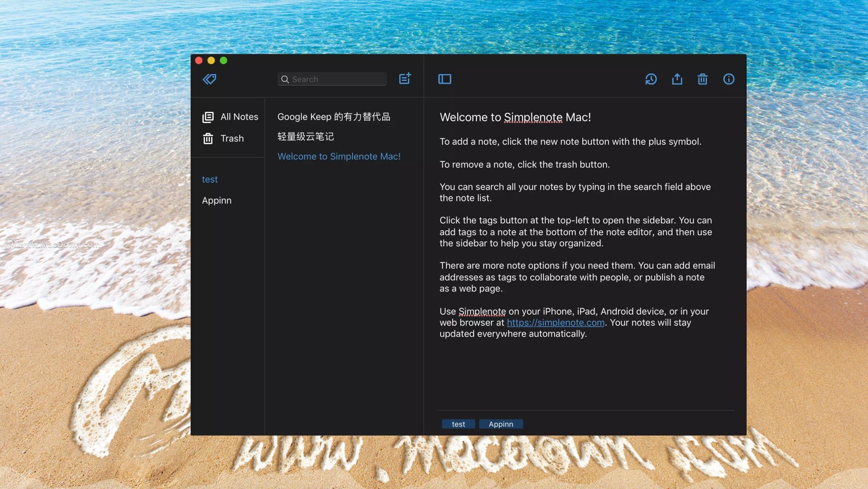
Task: Click the empty tag entry area after Appinn chip
Action: (x=629, y=424)
